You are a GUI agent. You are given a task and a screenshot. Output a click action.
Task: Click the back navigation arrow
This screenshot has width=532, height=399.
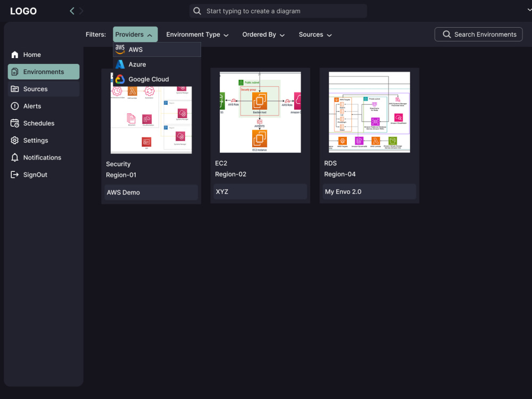72,11
